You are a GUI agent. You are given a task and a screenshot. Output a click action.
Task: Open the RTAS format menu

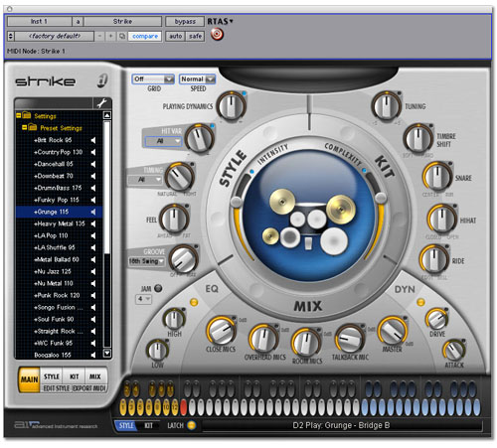tap(220, 22)
